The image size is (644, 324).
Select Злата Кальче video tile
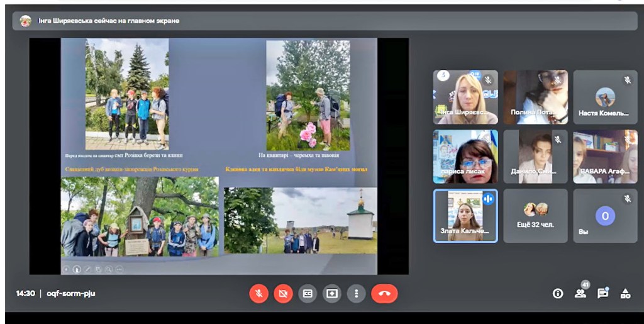pyautogui.click(x=465, y=216)
